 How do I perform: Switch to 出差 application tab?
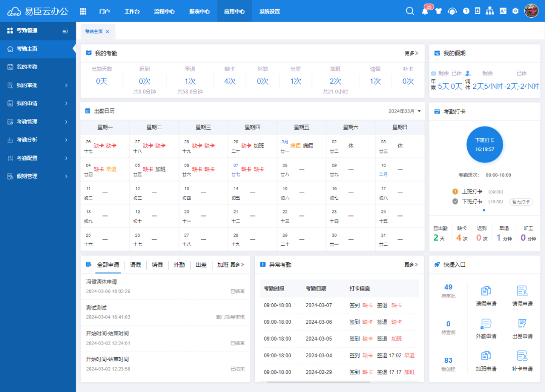pos(201,265)
